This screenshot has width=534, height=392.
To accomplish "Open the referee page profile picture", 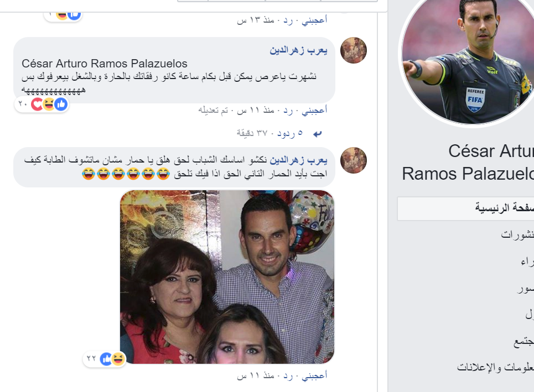I will click(x=468, y=60).
